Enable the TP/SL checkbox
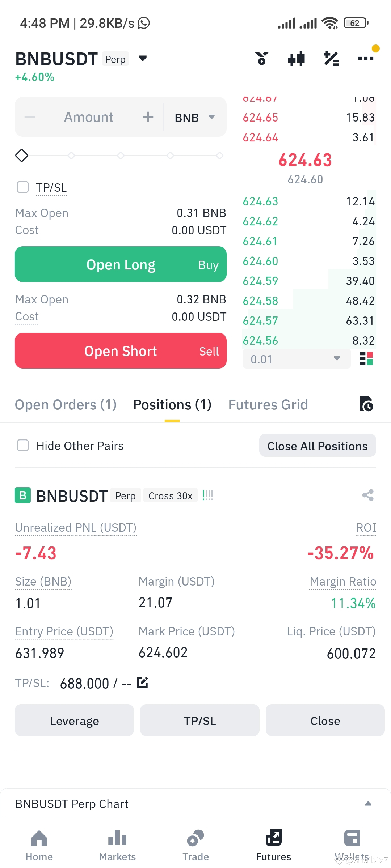Viewport: 391px width, 868px height. (23, 187)
